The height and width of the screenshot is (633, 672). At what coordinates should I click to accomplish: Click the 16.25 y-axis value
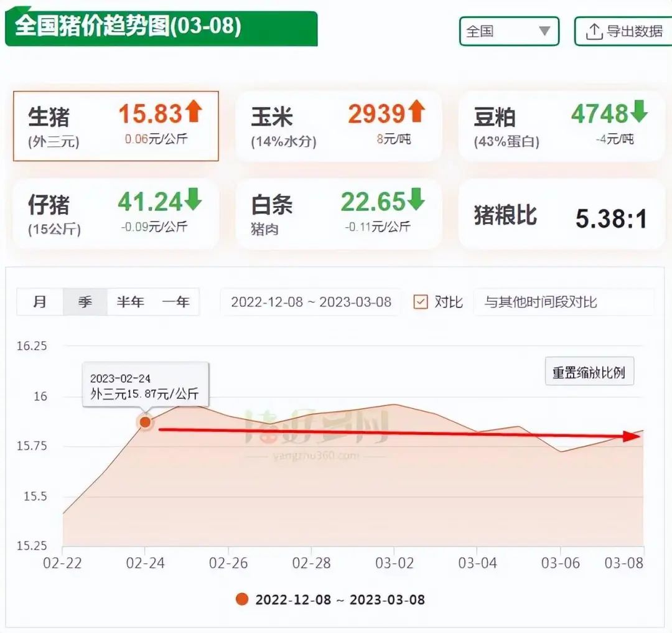[x=32, y=346]
